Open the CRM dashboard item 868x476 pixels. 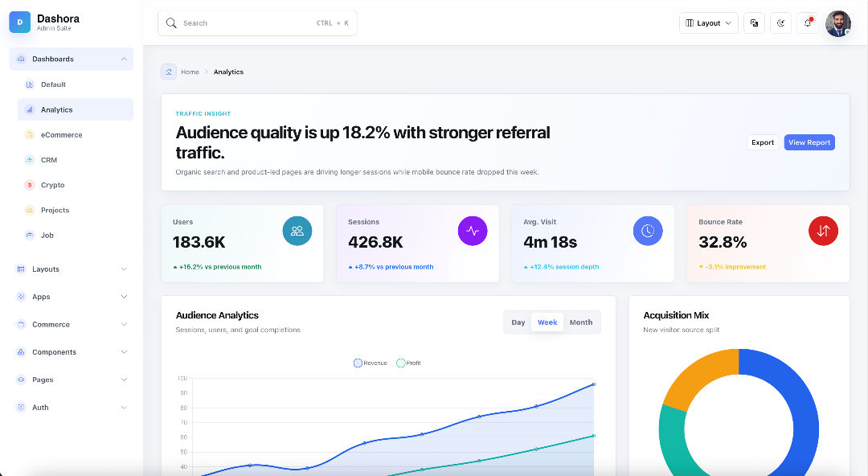(x=76, y=159)
